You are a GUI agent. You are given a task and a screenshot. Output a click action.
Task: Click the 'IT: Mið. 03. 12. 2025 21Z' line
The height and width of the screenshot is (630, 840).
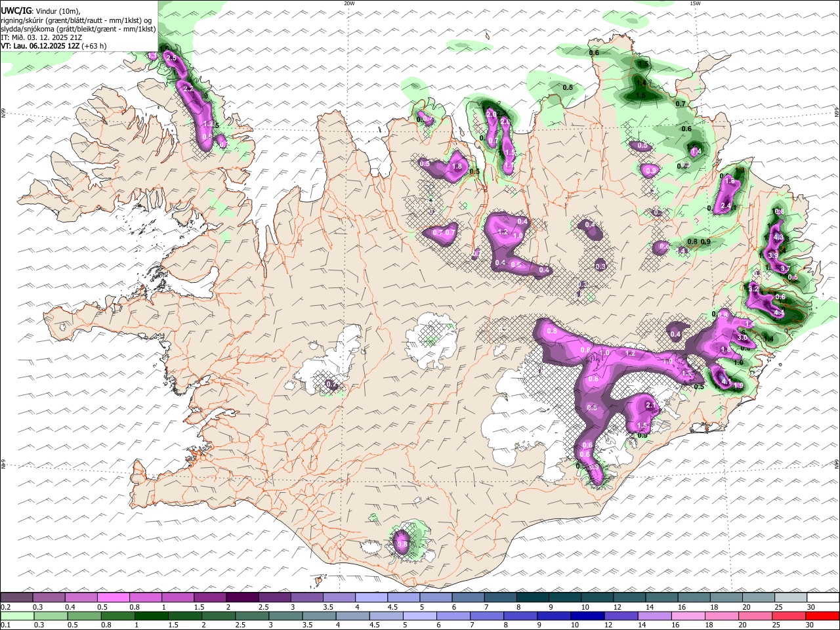pyautogui.click(x=41, y=37)
